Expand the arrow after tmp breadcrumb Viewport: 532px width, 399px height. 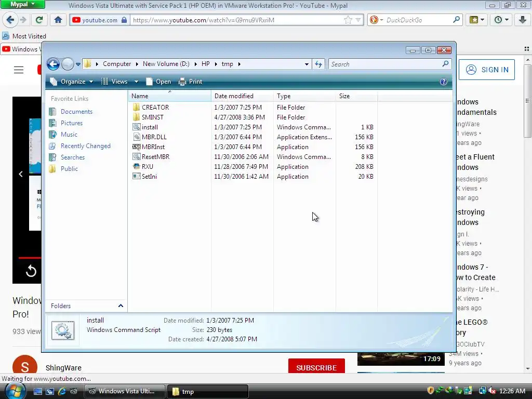[239, 64]
